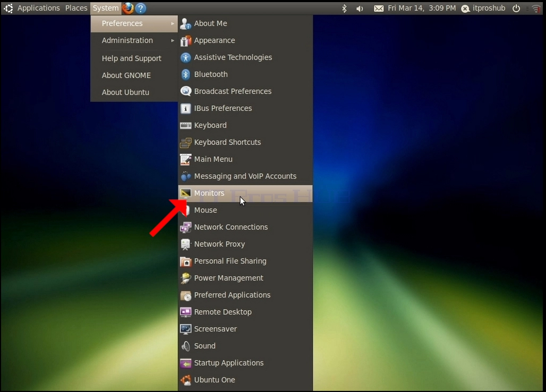Launch Firefox from the top panel
The width and height of the screenshot is (546, 392).
128,7
